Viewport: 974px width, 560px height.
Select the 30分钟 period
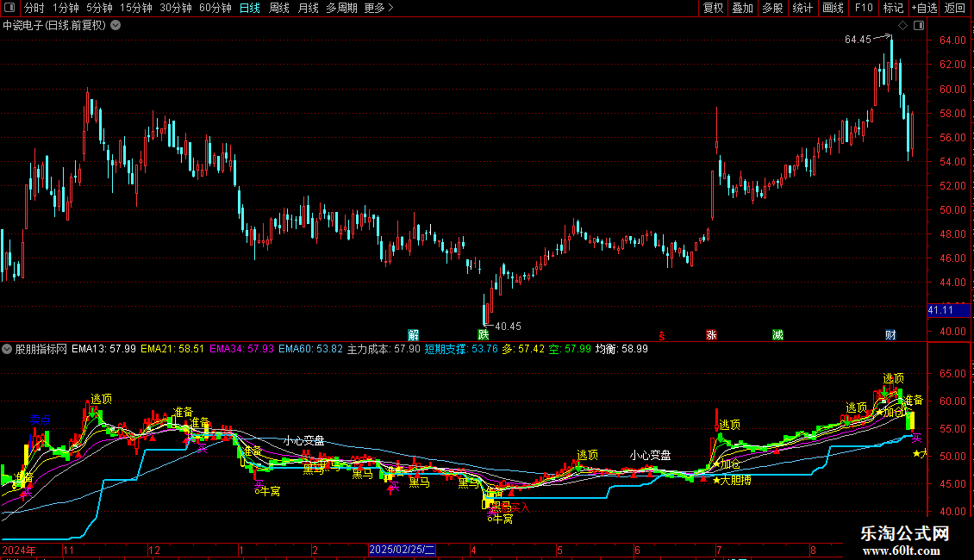(175, 8)
